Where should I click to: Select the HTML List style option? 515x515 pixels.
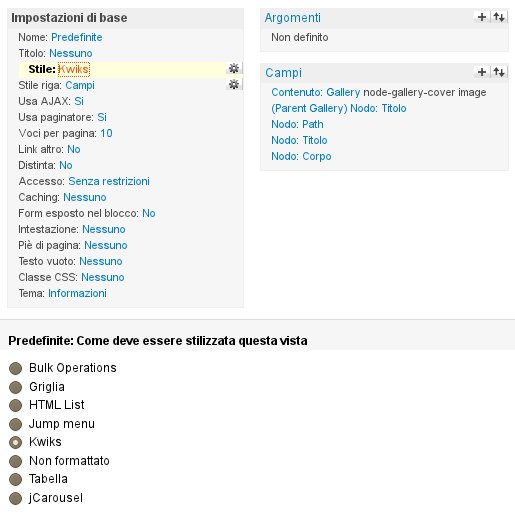(15, 406)
